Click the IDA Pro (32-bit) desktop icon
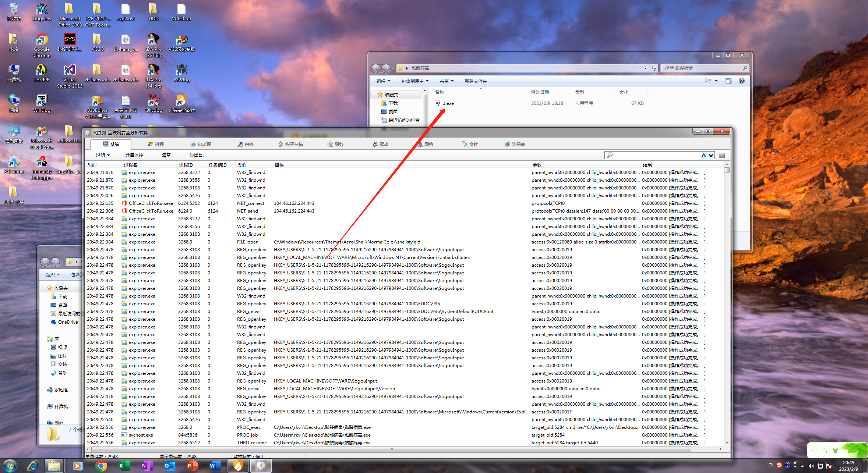 [x=154, y=46]
